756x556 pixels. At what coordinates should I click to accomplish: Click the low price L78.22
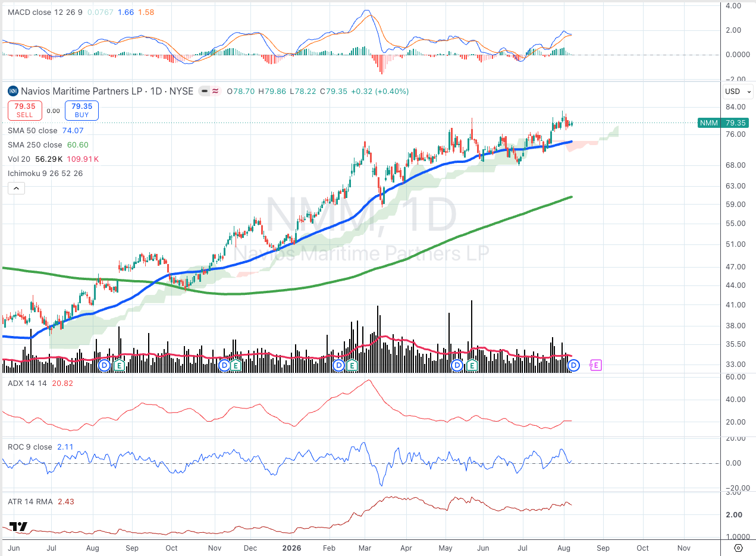click(x=303, y=91)
